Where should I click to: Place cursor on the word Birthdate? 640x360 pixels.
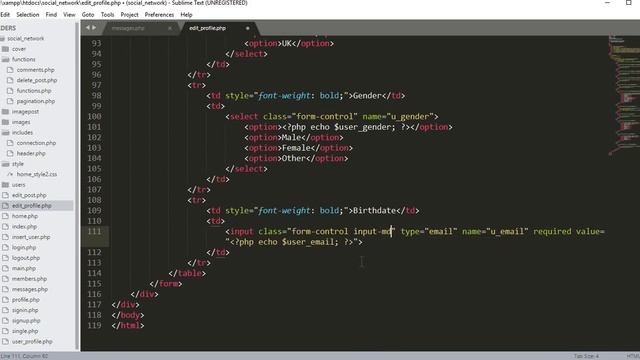pos(374,211)
